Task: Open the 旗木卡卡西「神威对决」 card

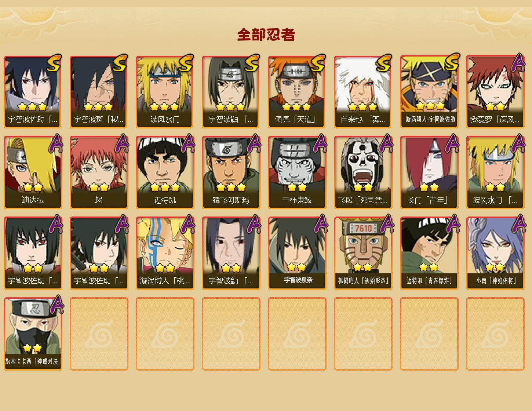Action: 33,334
